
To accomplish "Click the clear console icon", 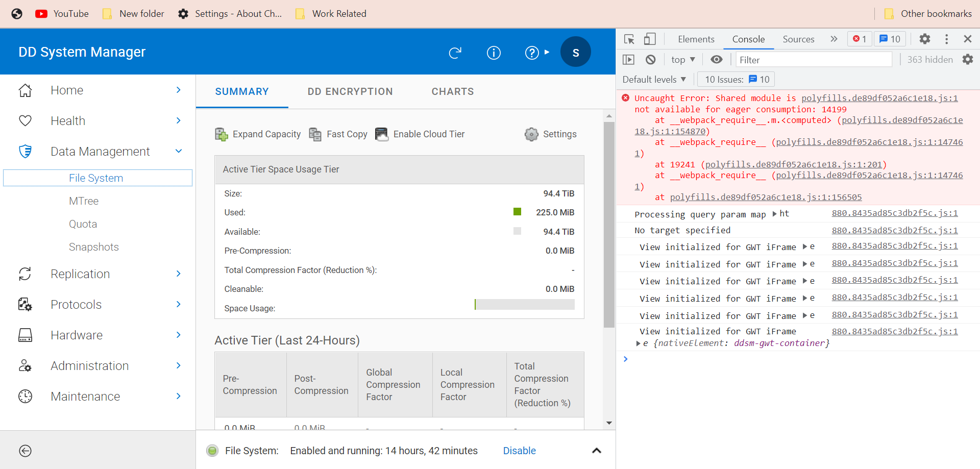I will point(650,60).
